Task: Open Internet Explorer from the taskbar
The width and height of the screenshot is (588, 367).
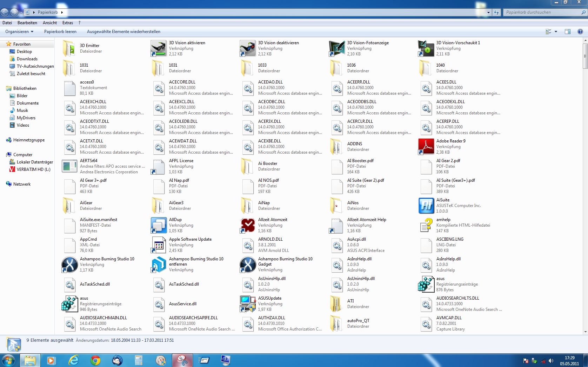Action: coord(74,360)
